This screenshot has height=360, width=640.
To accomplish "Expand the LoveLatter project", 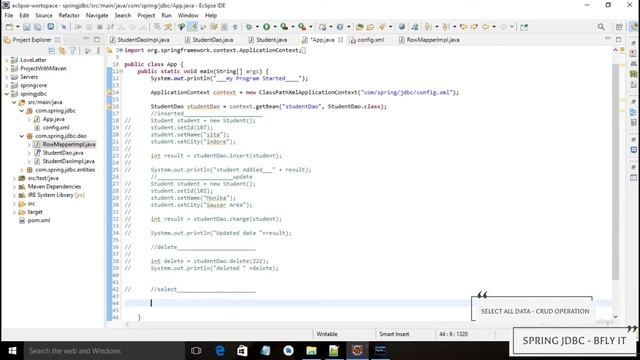I will point(7,60).
